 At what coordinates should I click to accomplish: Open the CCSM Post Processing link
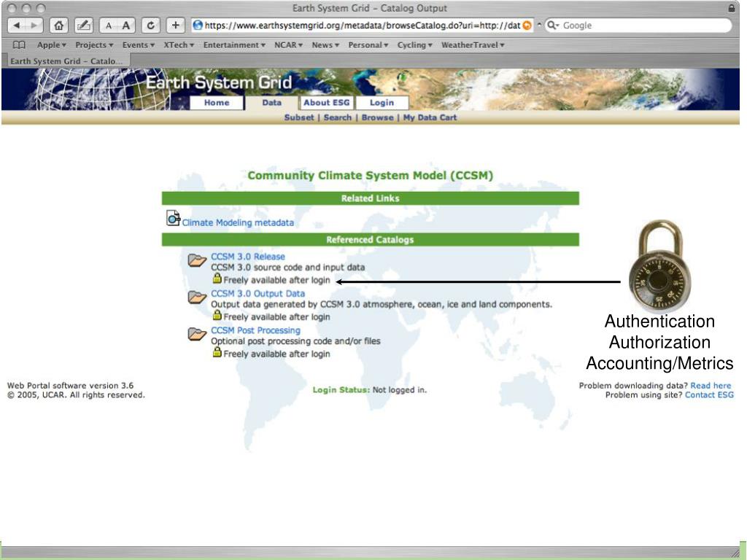tap(255, 330)
